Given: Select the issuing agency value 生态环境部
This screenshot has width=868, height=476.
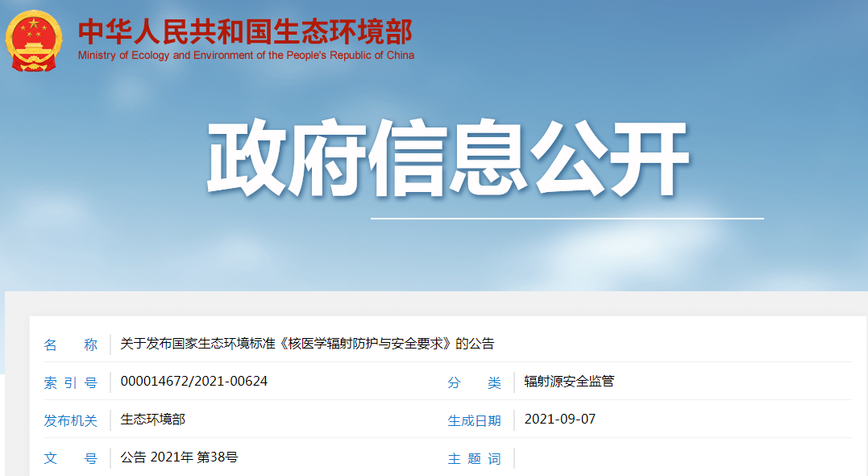Looking at the screenshot, I should pos(153,420).
